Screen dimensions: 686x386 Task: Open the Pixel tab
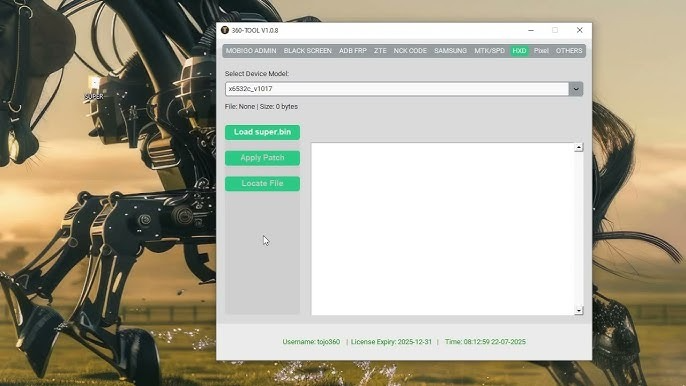pyautogui.click(x=541, y=51)
